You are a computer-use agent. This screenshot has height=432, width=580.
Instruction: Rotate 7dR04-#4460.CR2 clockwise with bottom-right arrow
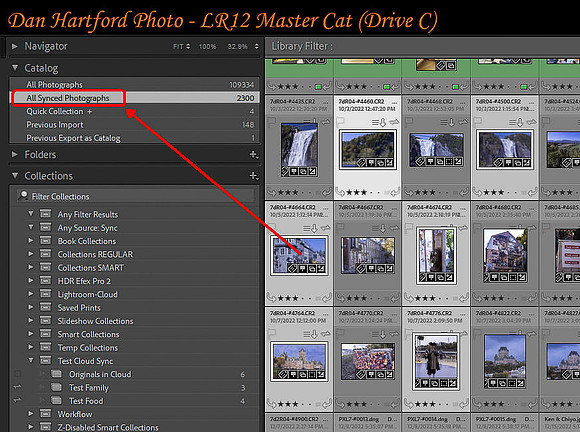tap(394, 192)
